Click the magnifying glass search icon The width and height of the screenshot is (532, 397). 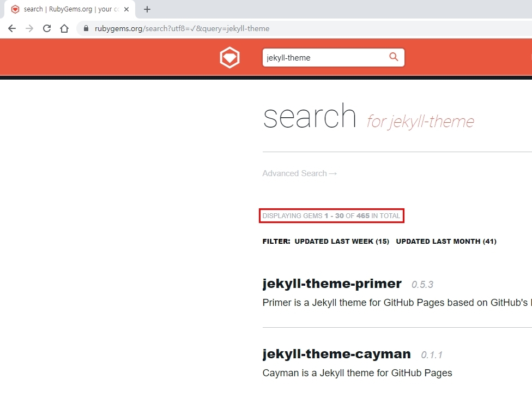tap(394, 57)
